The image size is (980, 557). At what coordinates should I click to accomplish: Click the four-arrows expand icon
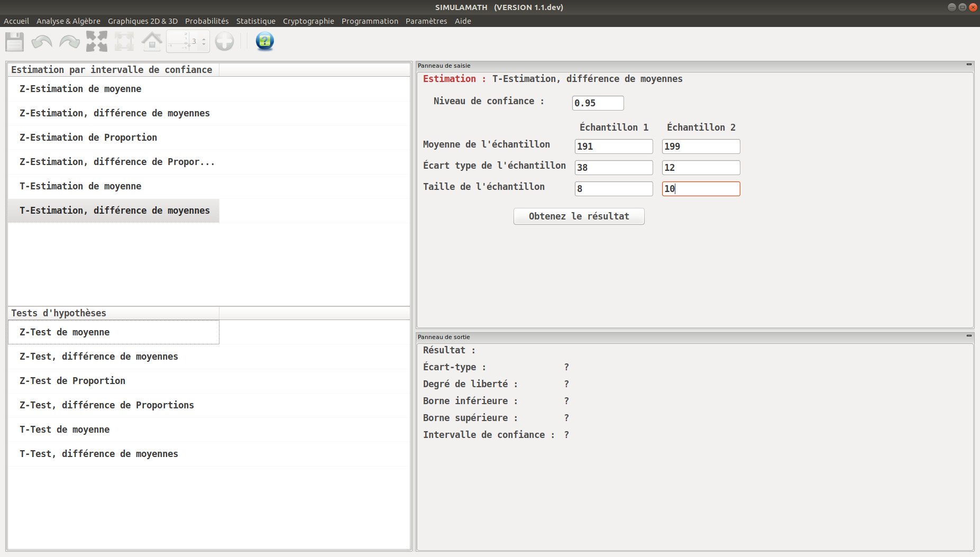tap(97, 41)
